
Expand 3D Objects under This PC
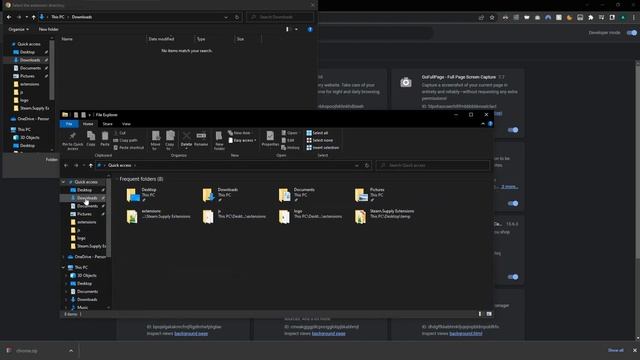67,276
